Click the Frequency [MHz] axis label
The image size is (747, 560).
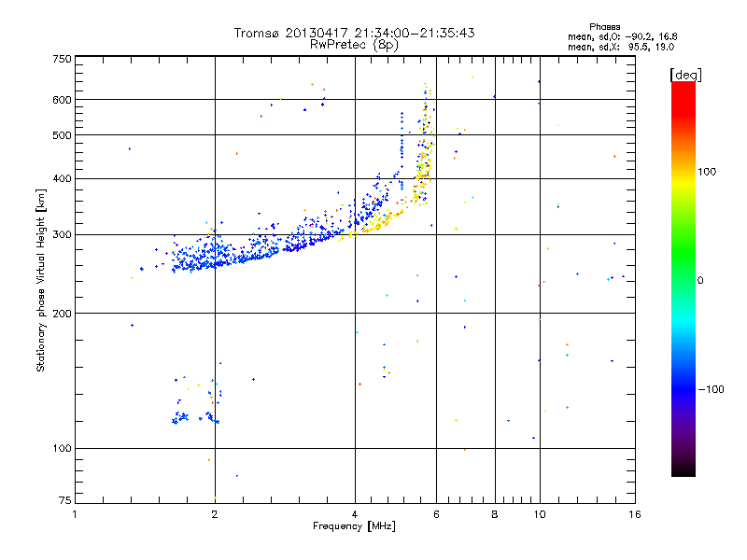coord(354,527)
